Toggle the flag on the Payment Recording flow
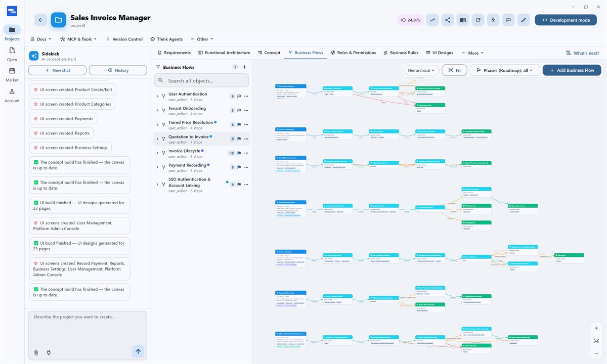Viewport: 607px width, 364px height. point(239,167)
